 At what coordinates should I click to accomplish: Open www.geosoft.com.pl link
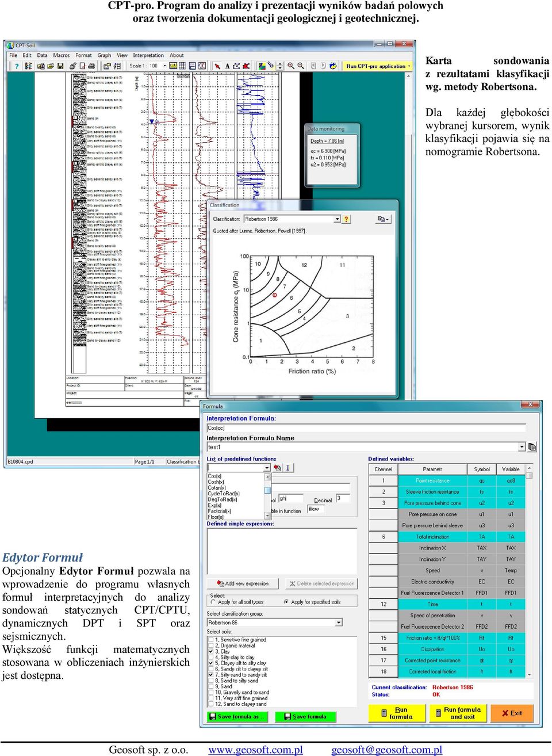(255, 750)
